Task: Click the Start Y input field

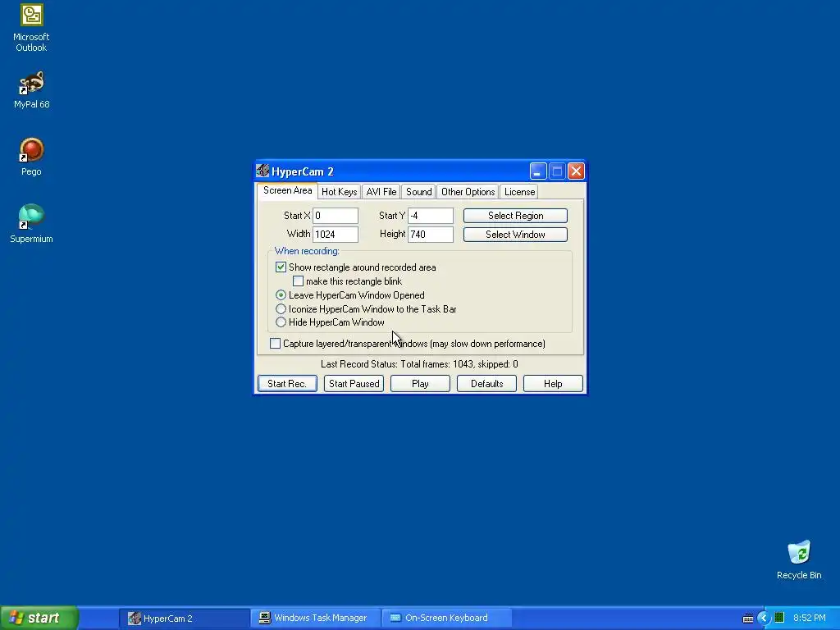Action: (x=430, y=216)
